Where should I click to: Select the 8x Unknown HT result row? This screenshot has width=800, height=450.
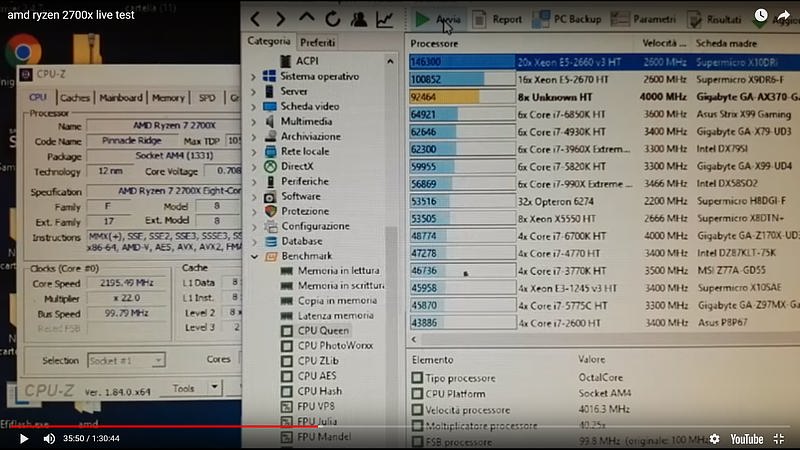click(604, 97)
